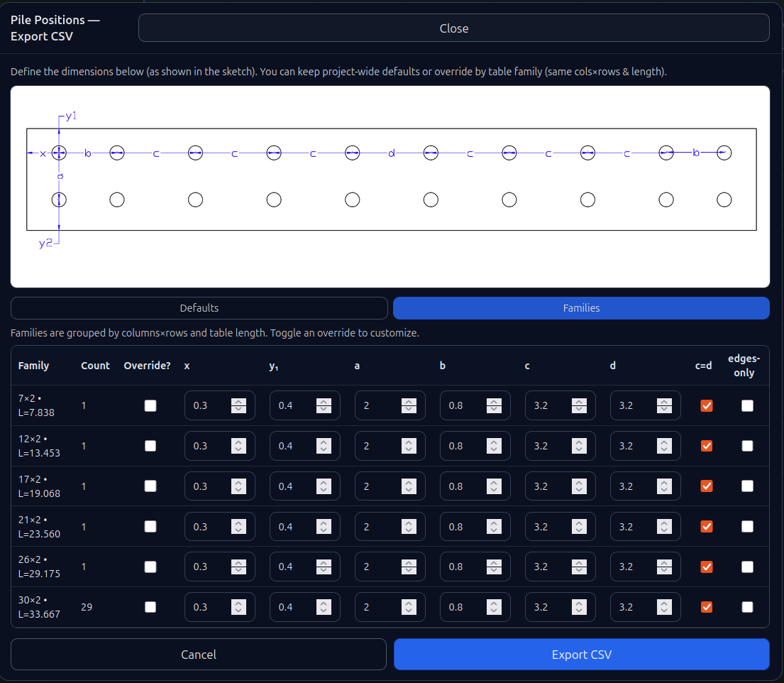Toggle override for the 30×2 L=33.667 family
The height and width of the screenshot is (683, 784).
[x=150, y=607]
